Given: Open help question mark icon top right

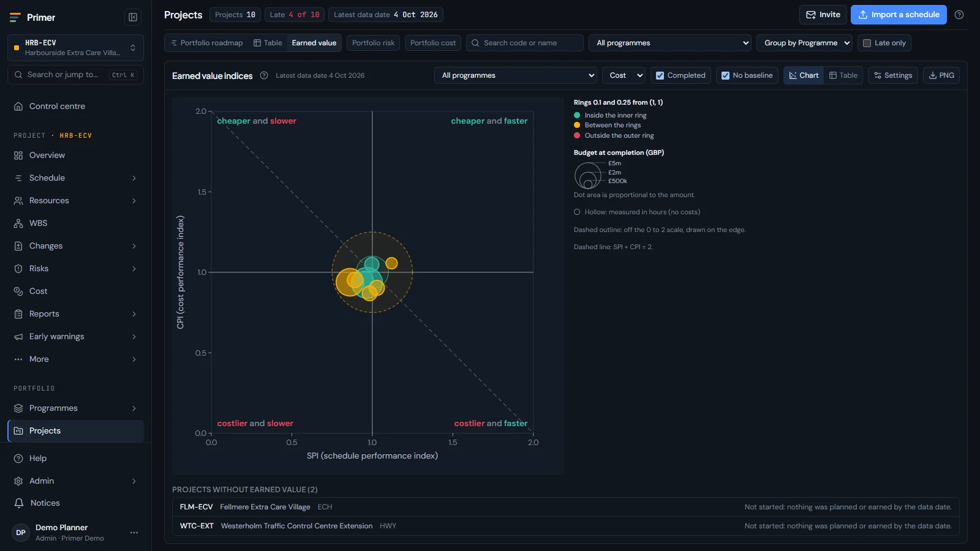Looking at the screenshot, I should click(x=959, y=15).
